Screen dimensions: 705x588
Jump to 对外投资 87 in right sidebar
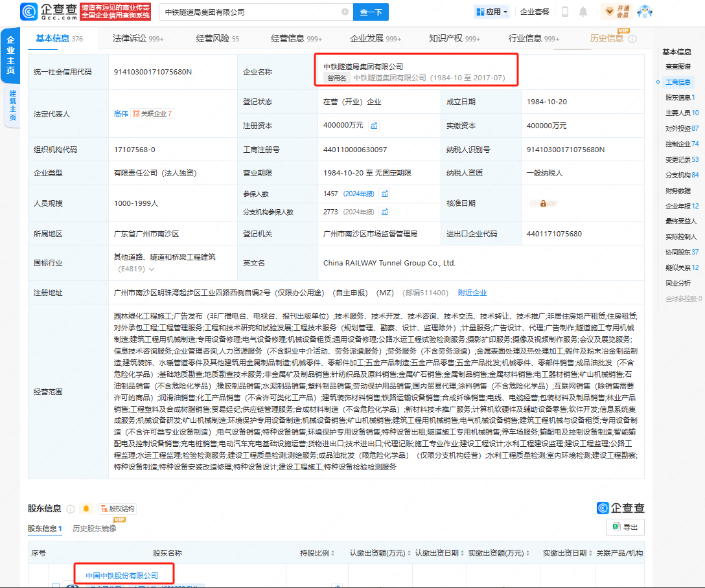(x=682, y=128)
